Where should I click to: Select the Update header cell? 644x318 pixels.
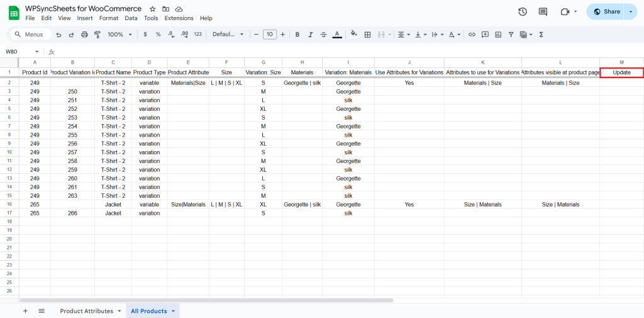tap(621, 72)
